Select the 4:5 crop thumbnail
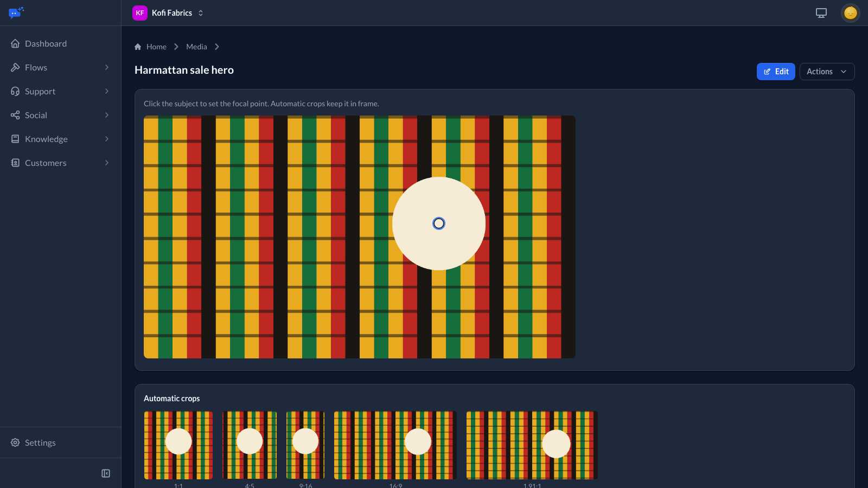This screenshot has height=488, width=868. [x=250, y=445]
